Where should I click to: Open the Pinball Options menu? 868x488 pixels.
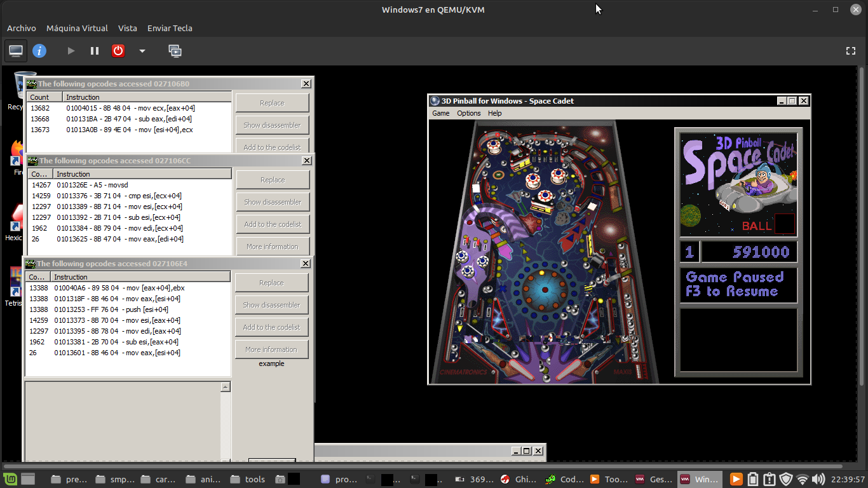(469, 113)
